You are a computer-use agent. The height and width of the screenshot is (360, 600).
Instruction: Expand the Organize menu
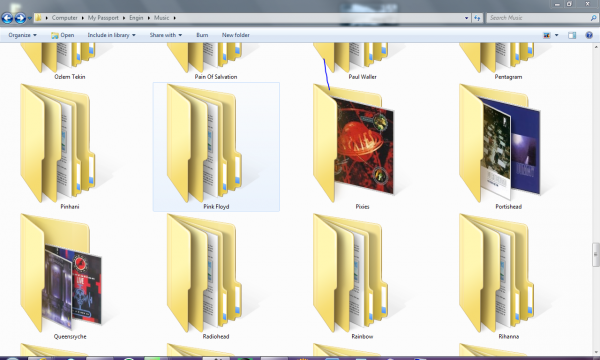23,35
